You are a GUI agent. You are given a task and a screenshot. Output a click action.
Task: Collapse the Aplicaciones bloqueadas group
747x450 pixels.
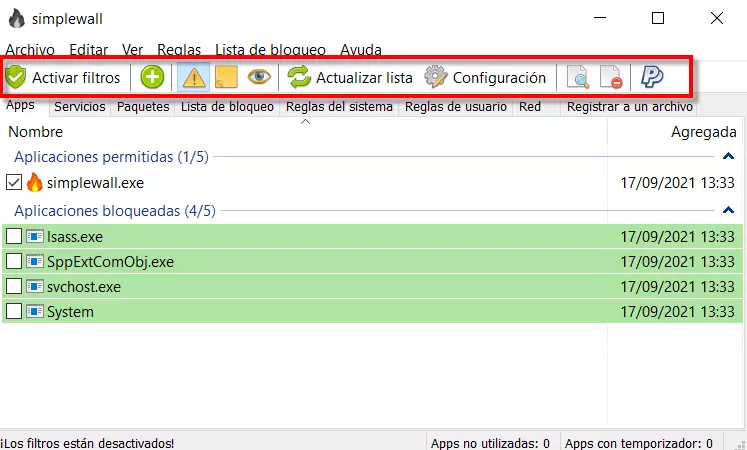tap(728, 211)
